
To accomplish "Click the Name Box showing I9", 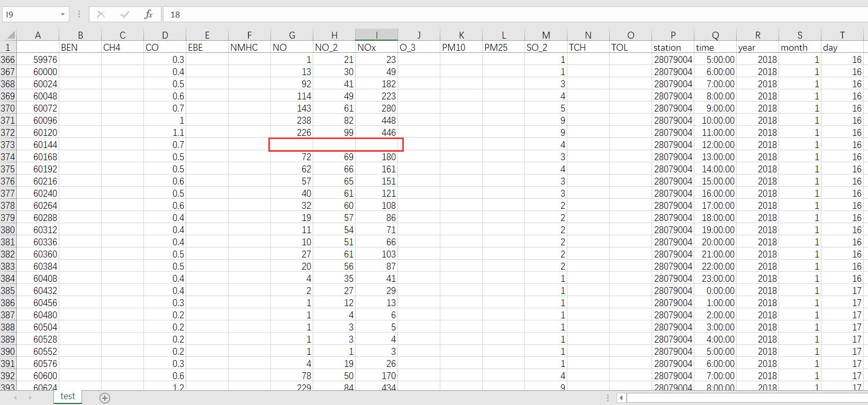I will click(30, 14).
